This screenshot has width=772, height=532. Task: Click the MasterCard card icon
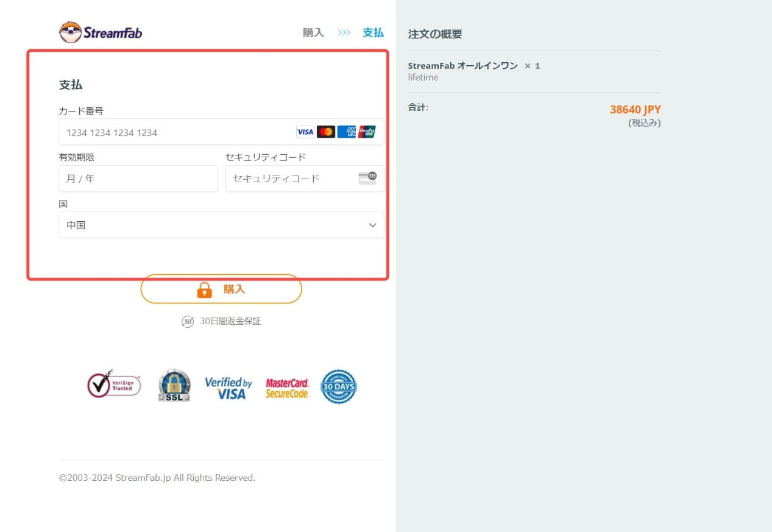[x=326, y=132]
